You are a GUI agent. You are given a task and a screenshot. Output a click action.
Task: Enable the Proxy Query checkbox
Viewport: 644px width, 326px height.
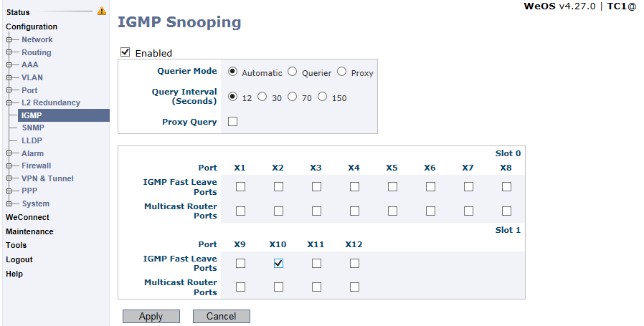click(x=232, y=122)
